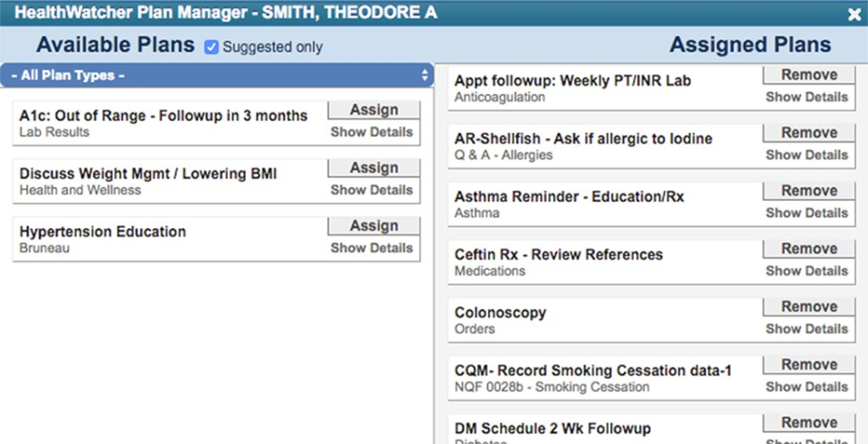Open the All Plan Types dropdown
Viewport: 868px width, 444px height.
click(217, 76)
